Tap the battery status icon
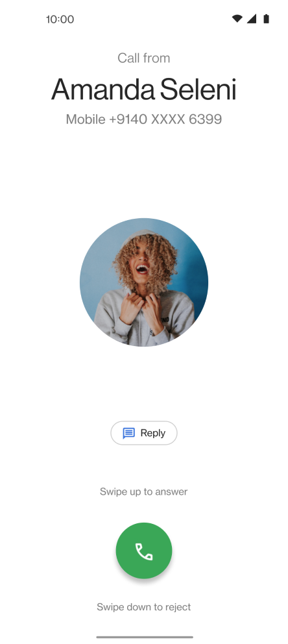The height and width of the screenshot is (644, 288). [x=266, y=19]
